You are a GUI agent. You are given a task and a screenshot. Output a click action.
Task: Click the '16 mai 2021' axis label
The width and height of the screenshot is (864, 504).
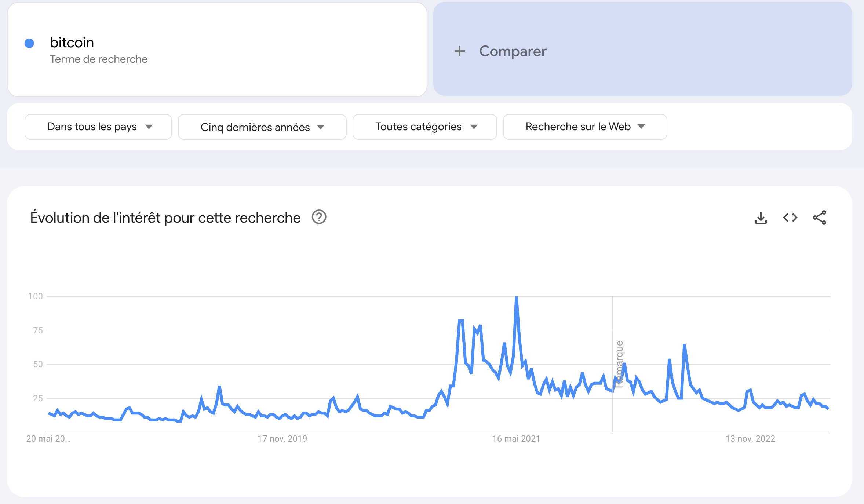(516, 439)
